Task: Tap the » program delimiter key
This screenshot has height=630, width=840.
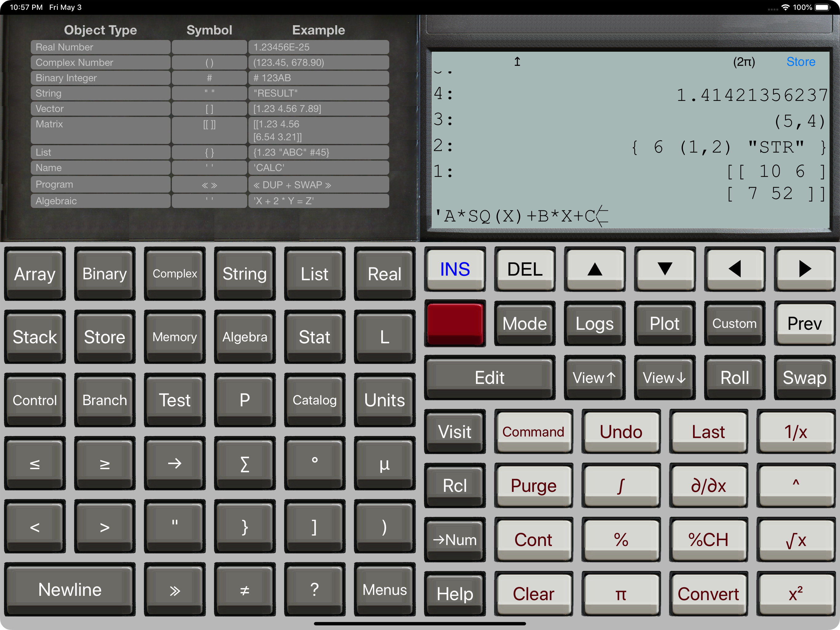Action: [x=175, y=590]
